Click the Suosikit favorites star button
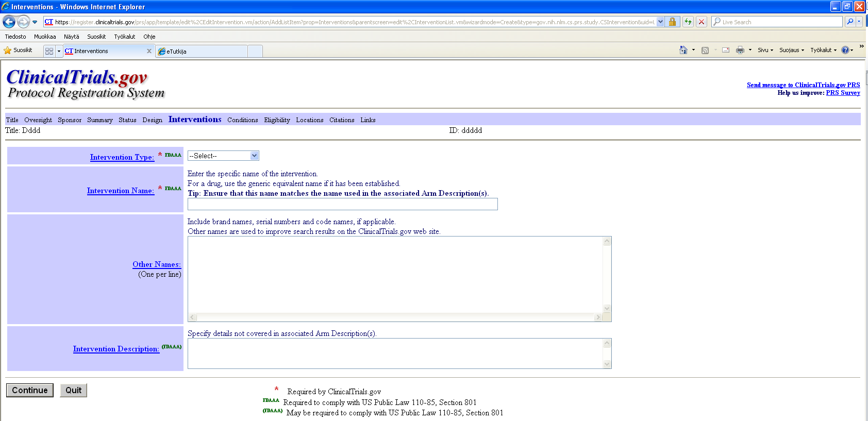 click(18, 50)
